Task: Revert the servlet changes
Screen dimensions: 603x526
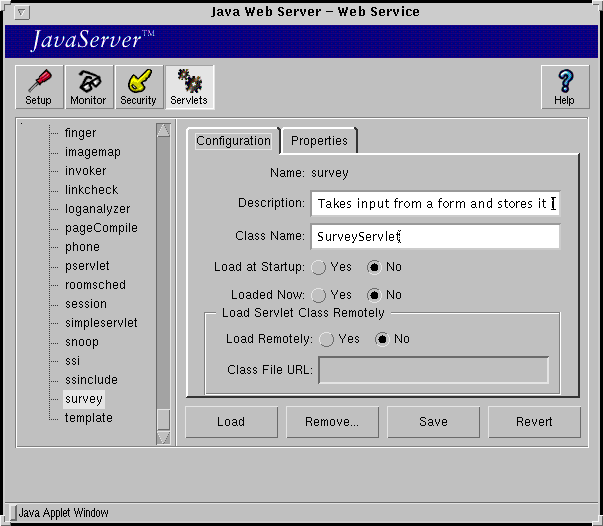Action: click(534, 422)
